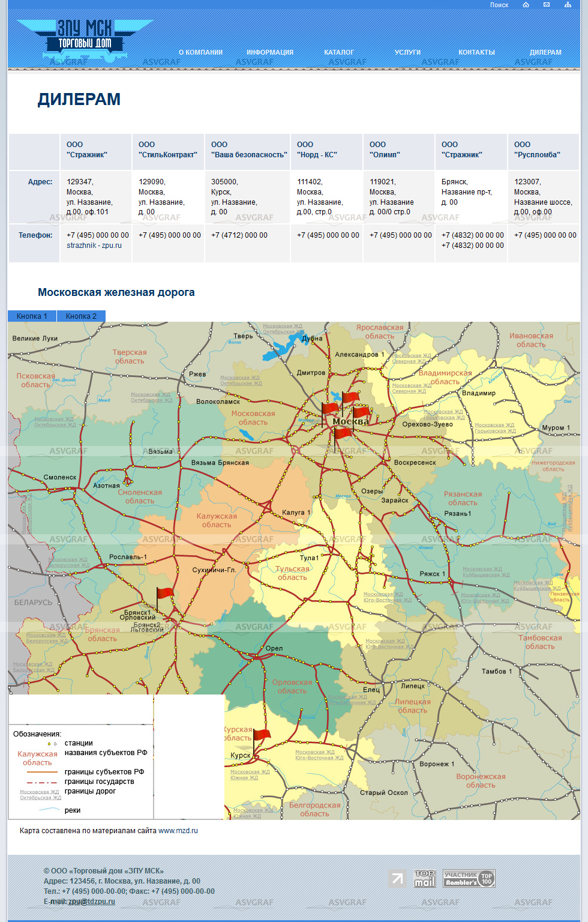Click the Владимир city label on map

479,393
